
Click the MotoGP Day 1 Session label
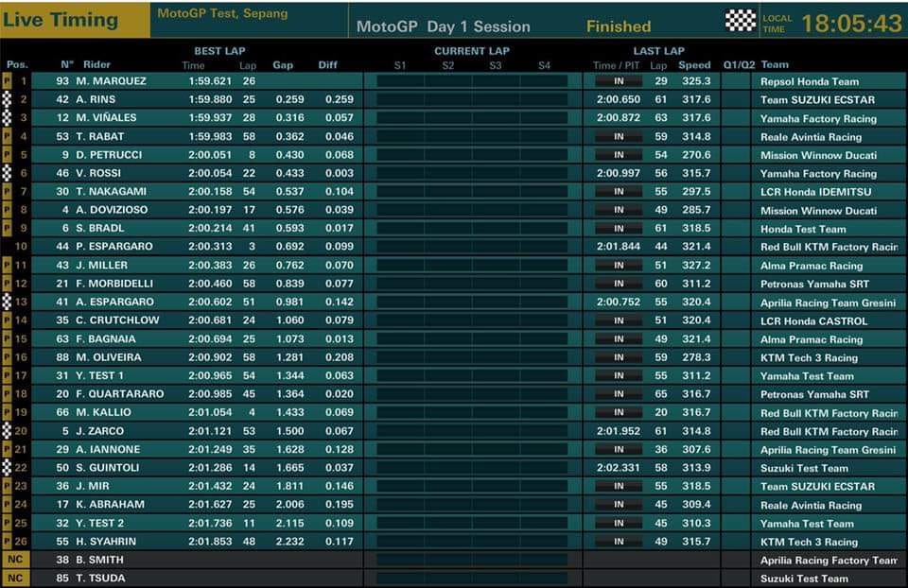(x=443, y=26)
